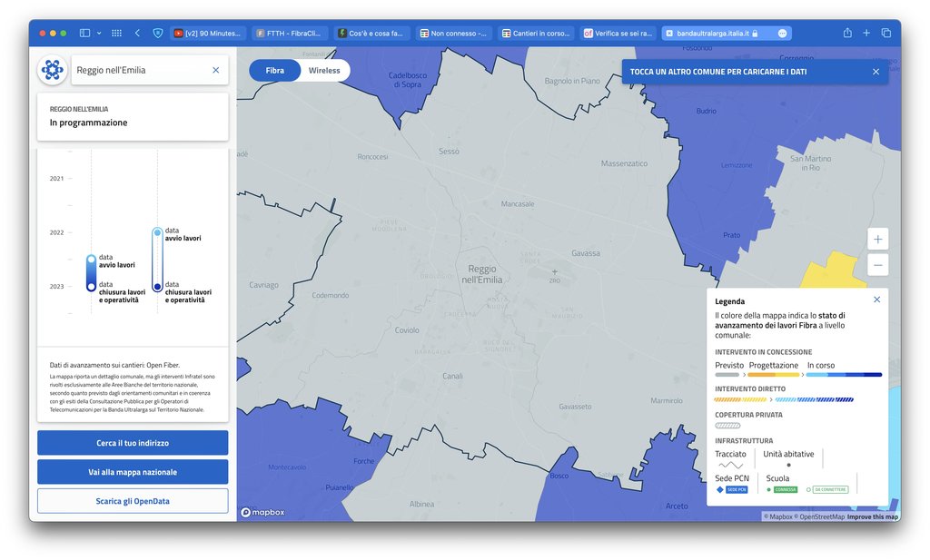930x560 pixels.
Task: Close the Legenda panel
Action: pyautogui.click(x=876, y=300)
